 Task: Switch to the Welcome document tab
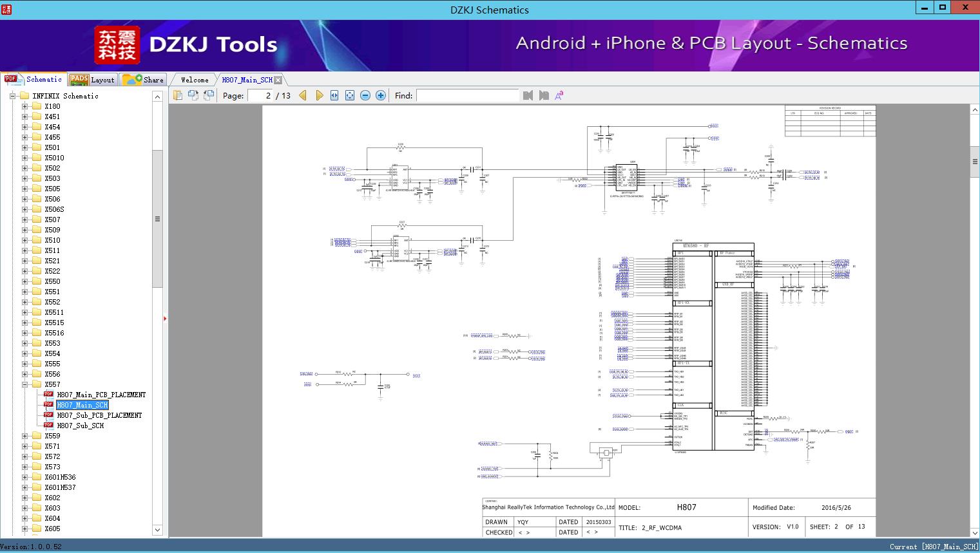point(195,80)
